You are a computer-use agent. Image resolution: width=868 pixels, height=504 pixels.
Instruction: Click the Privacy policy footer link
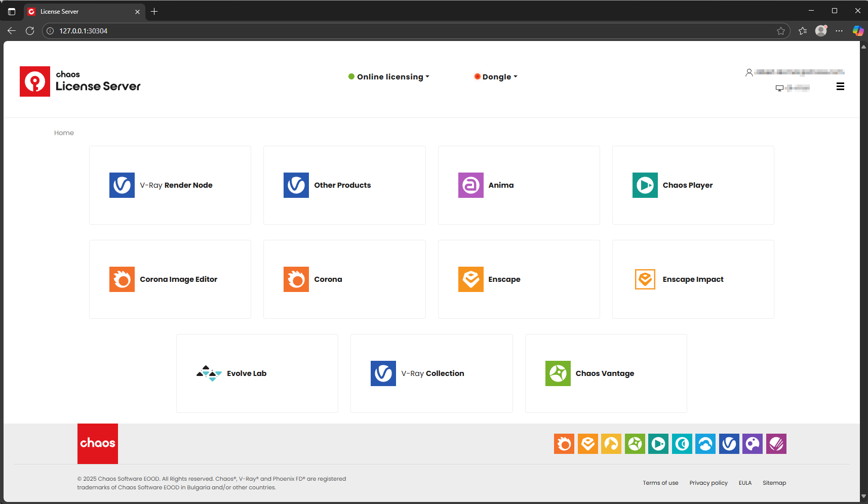click(x=708, y=483)
